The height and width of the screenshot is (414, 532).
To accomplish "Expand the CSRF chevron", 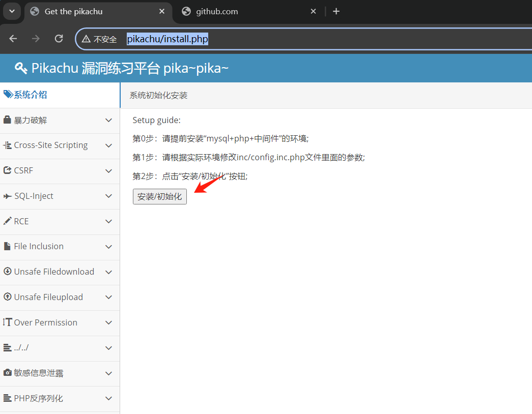I will (108, 171).
